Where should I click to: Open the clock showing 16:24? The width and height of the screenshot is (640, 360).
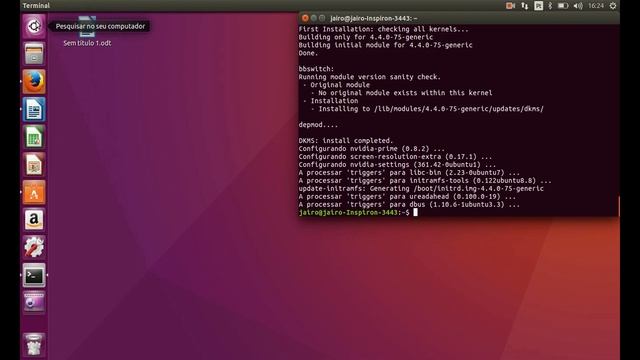596,6
